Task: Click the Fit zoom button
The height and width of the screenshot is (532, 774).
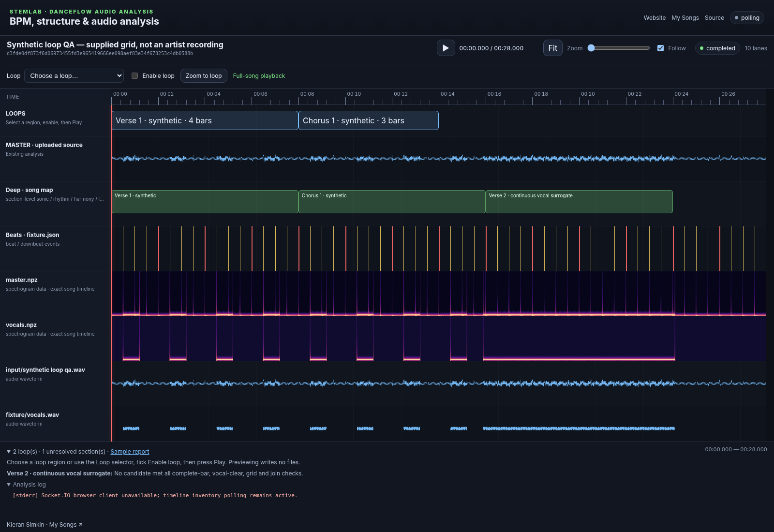Action: pos(552,48)
